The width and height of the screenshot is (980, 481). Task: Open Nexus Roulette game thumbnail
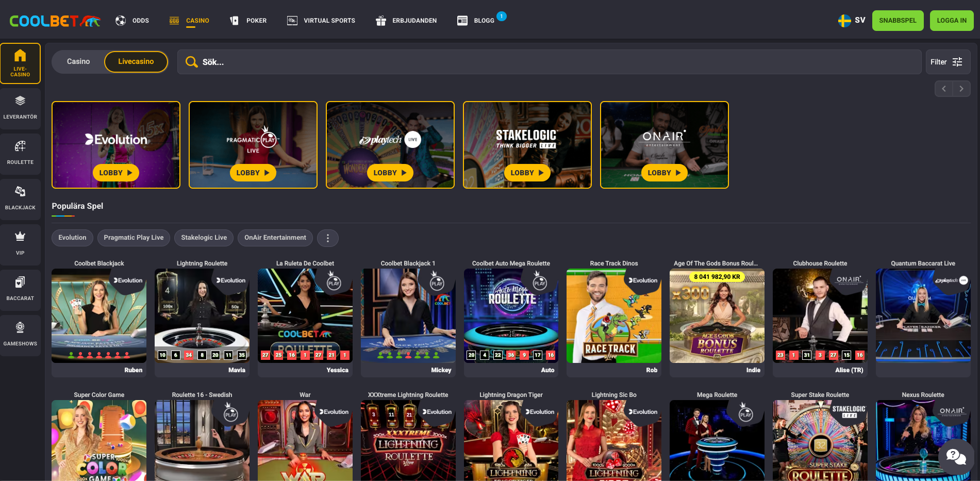tap(923, 440)
